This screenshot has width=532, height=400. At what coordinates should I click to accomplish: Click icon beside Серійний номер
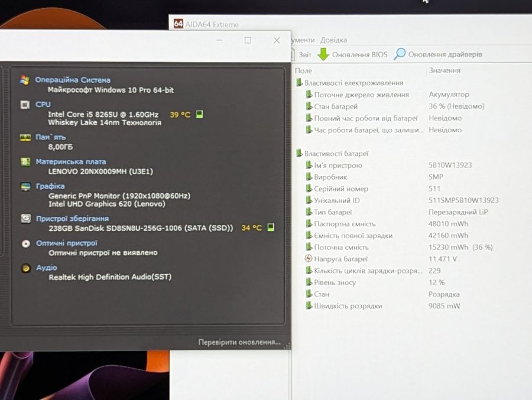tap(309, 188)
